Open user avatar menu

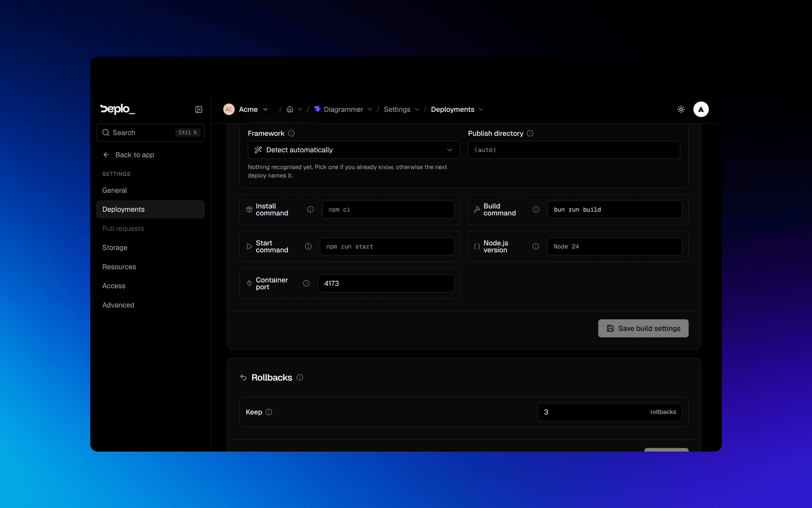point(701,109)
